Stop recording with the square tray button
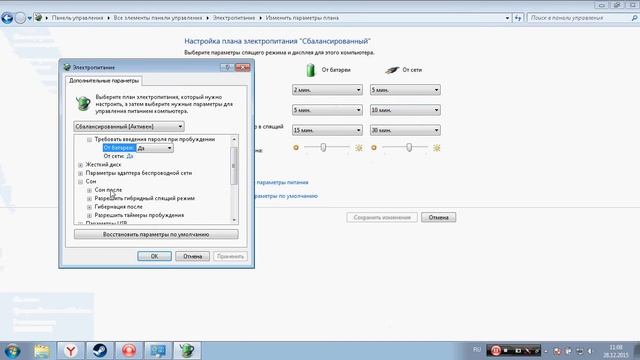 click(x=506, y=351)
